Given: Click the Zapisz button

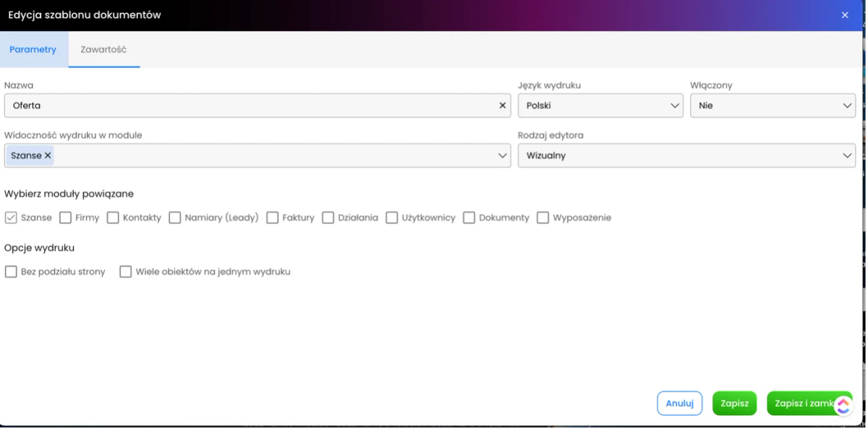Looking at the screenshot, I should pos(734,404).
